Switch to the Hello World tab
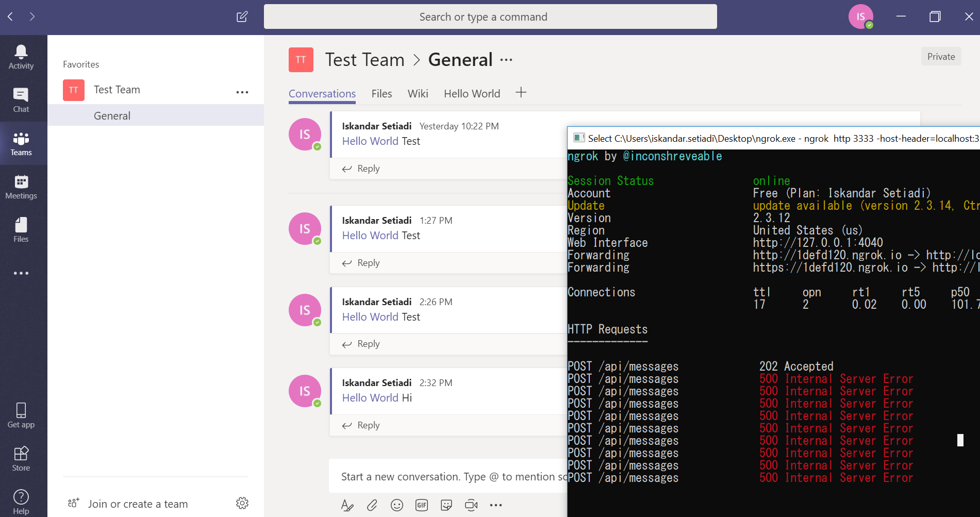The image size is (980, 517). [x=472, y=94]
